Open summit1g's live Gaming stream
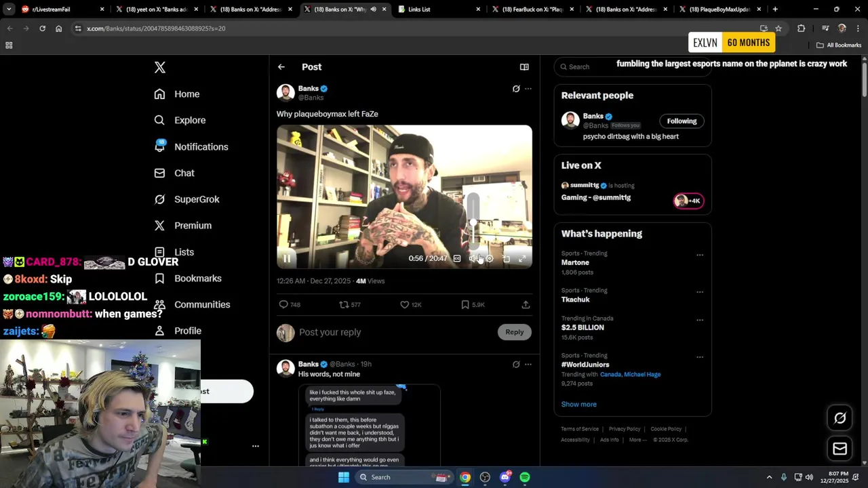 [596, 197]
